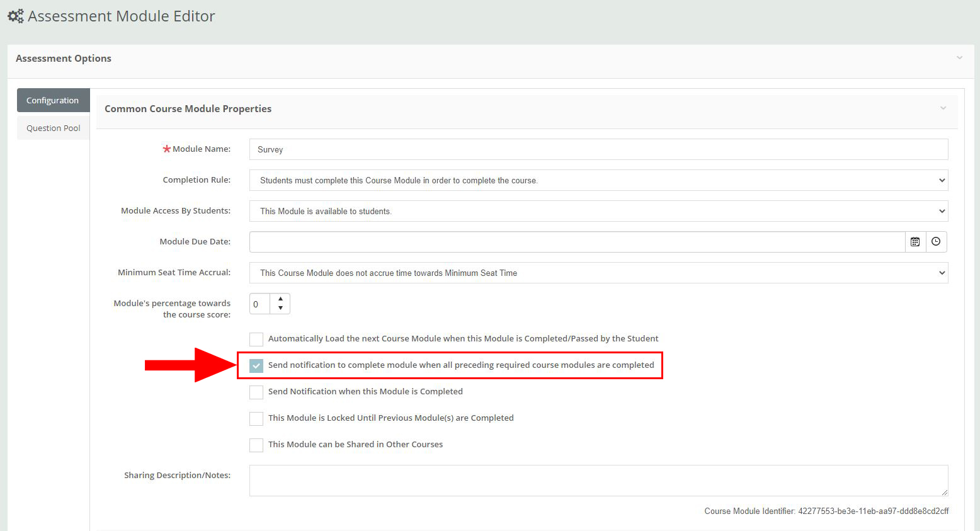Screen dimensions: 980x531
Task: Switch to the Question Pool tab
Action: click(x=53, y=128)
